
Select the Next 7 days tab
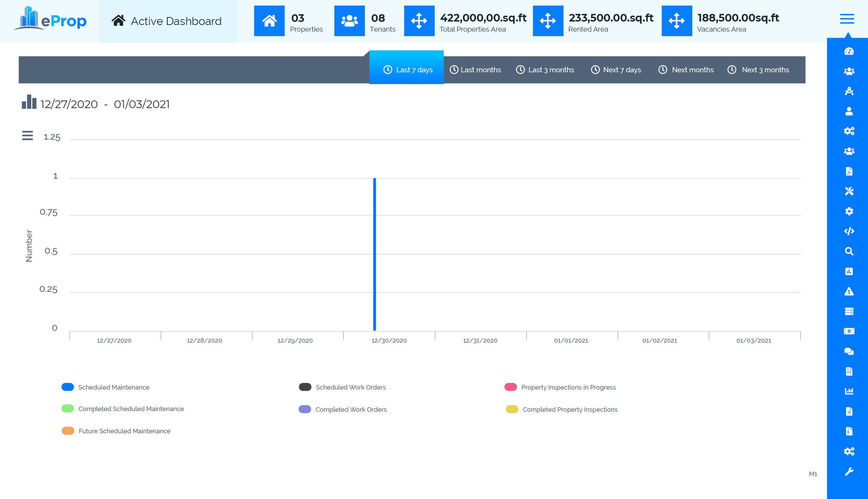[x=616, y=70]
